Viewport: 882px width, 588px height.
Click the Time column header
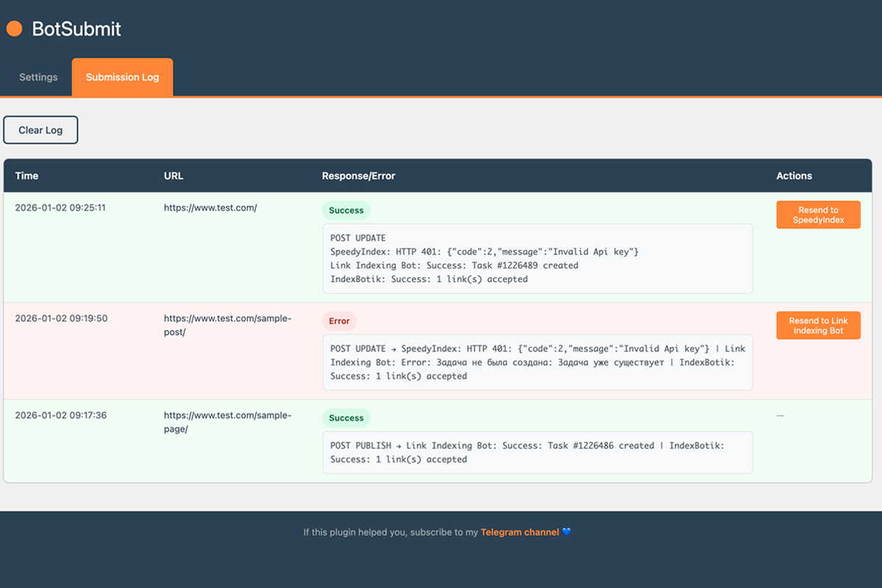(x=26, y=176)
